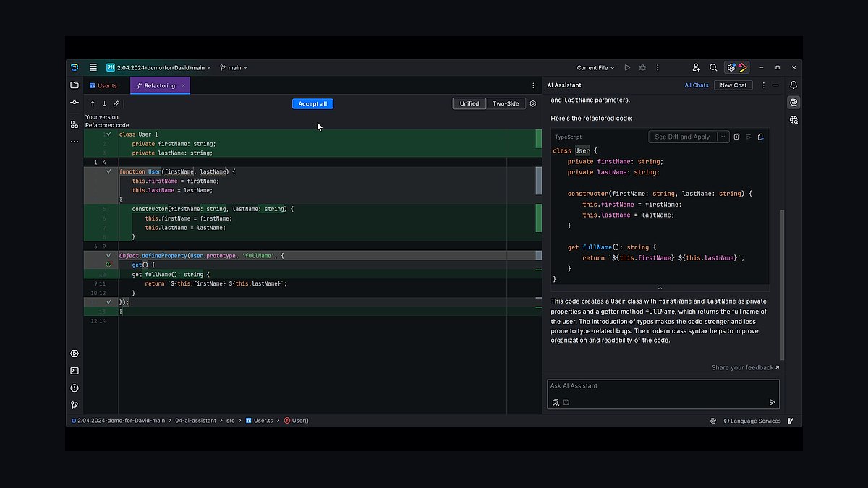
Task: Open more run actions next to debug
Action: 658,67
